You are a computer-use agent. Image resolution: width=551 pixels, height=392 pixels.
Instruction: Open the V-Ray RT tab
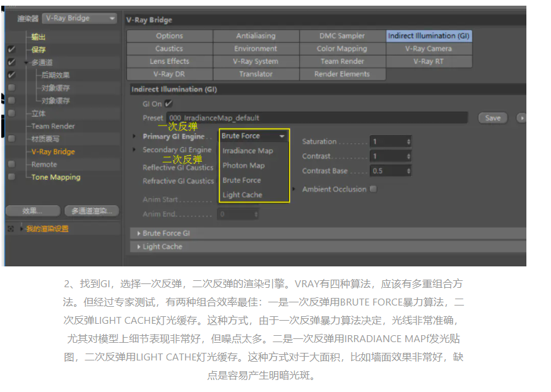point(429,61)
